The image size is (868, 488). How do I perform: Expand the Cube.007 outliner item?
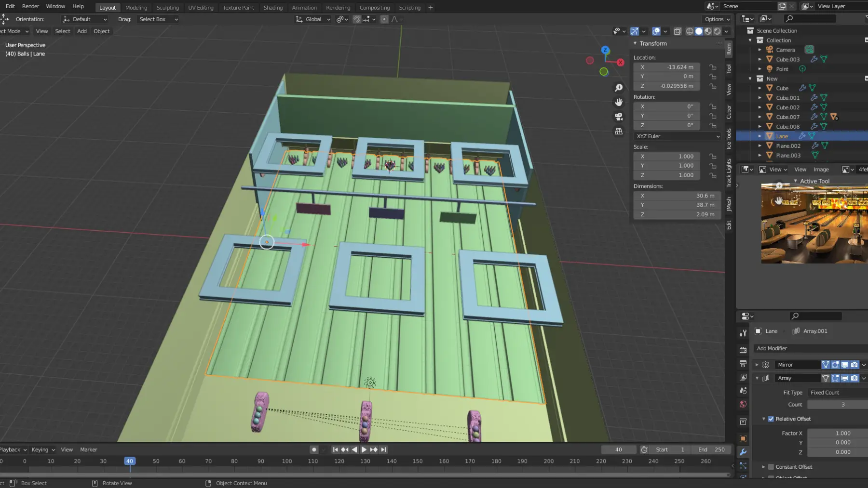[760, 117]
